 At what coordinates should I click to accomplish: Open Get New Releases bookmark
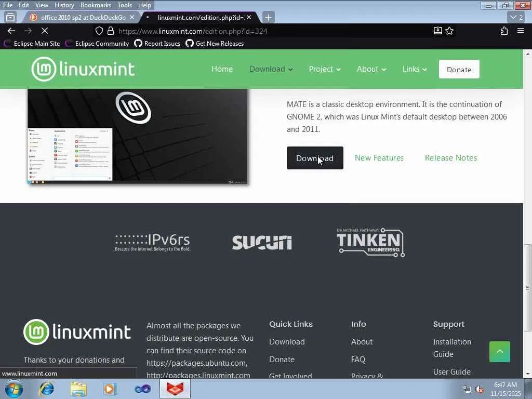(215, 44)
